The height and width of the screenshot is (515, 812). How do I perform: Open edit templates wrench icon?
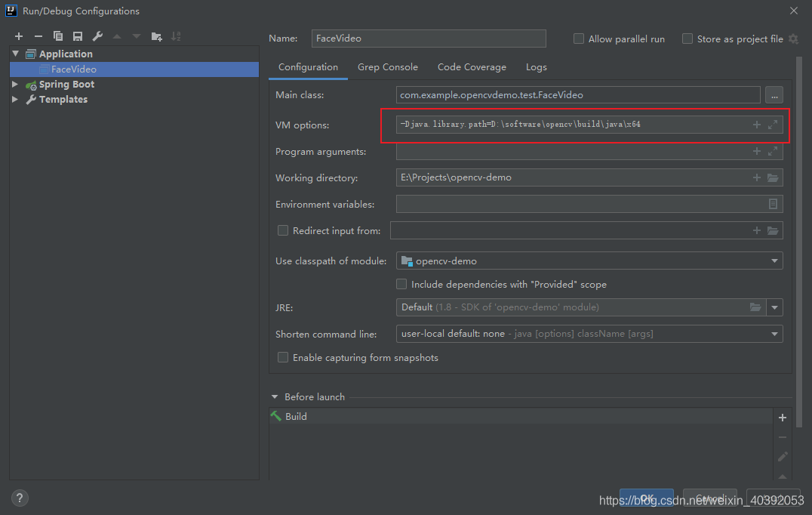[97, 36]
